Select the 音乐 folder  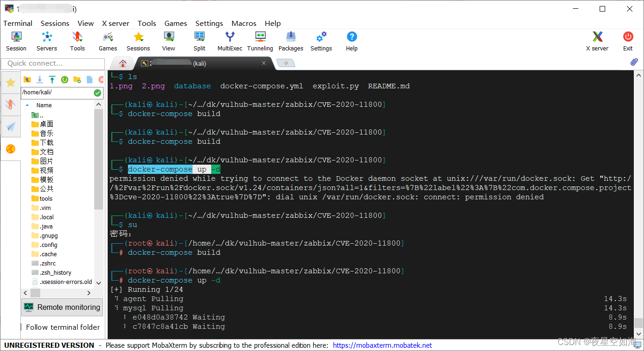[x=43, y=133]
